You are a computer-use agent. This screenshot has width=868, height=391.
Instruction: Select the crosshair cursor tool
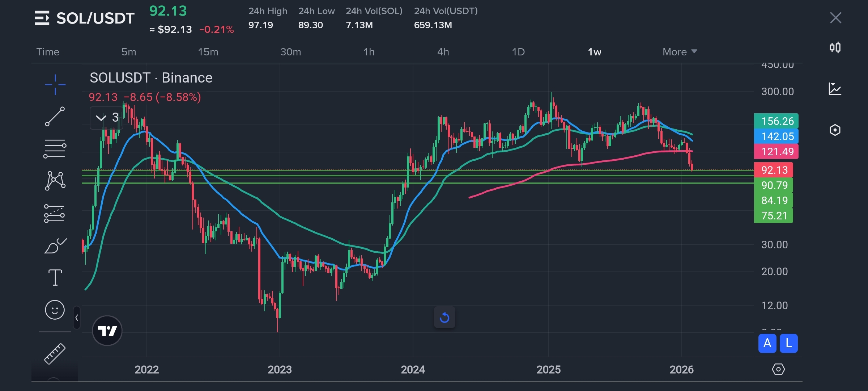tap(55, 85)
